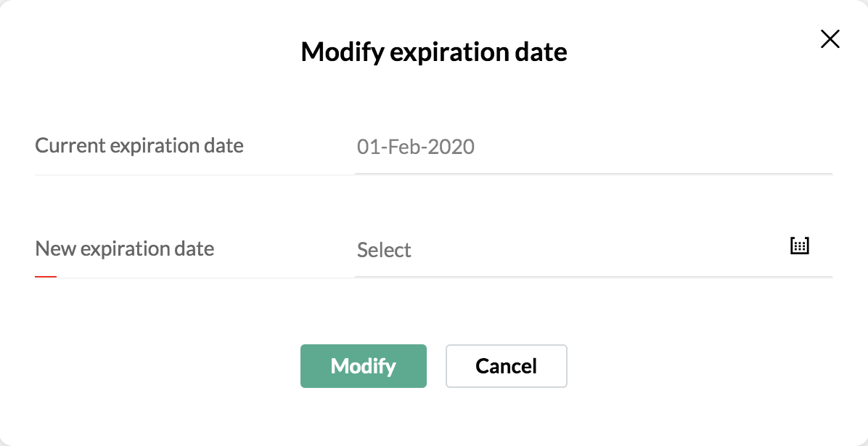Click the underline beneath the 01-Feb-2020 field
The height and width of the screenshot is (446, 868).
(594, 174)
